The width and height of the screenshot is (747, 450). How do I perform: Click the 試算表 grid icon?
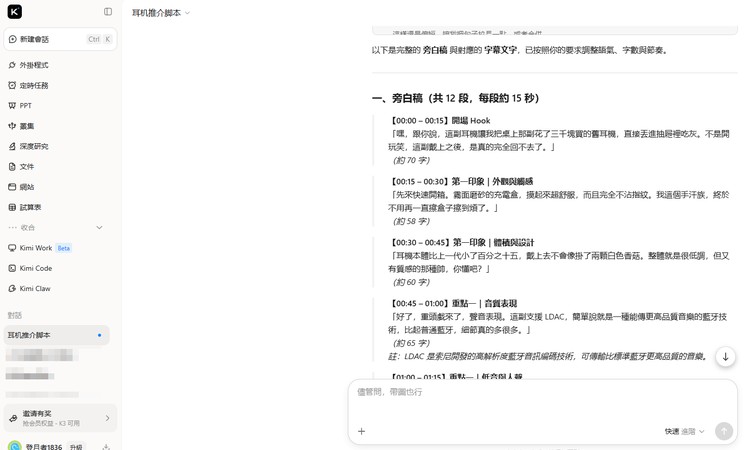pyautogui.click(x=12, y=207)
